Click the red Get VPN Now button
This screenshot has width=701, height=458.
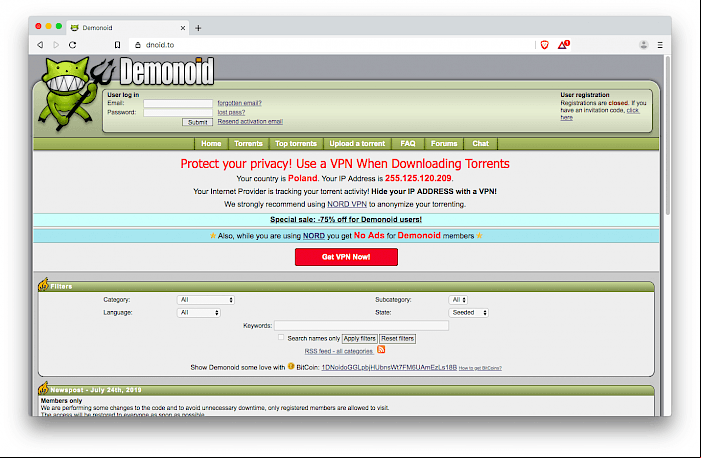click(x=346, y=257)
